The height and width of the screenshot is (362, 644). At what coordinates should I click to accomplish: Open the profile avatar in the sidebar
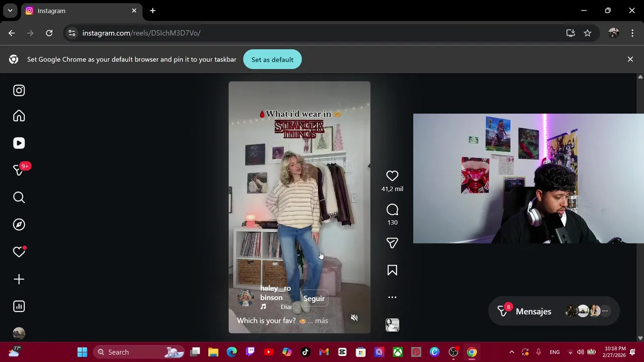coord(19,333)
